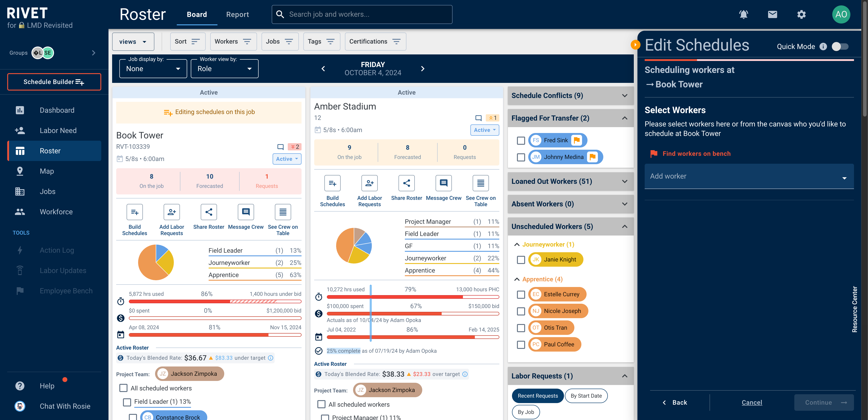Click Build Schedules icon on Amber Stadium
Image resolution: width=868 pixels, height=420 pixels.
coord(332,183)
